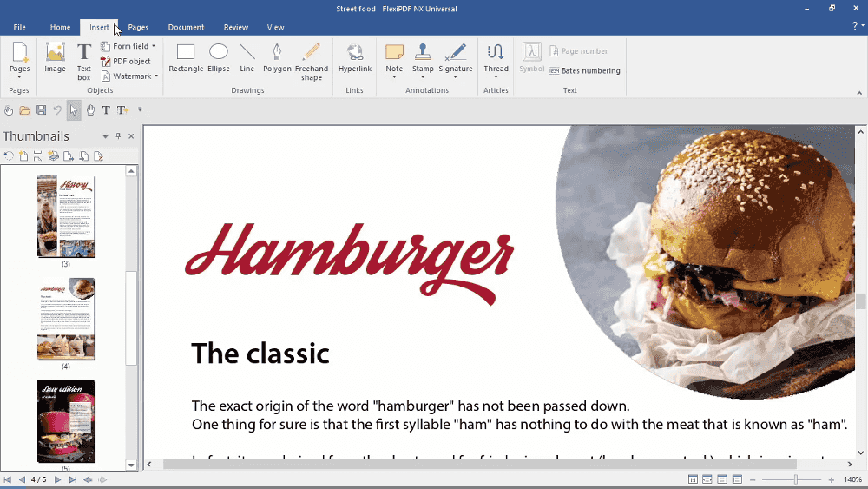868x489 pixels.
Task: Click the fit width view icon in status bar
Action: click(707, 479)
